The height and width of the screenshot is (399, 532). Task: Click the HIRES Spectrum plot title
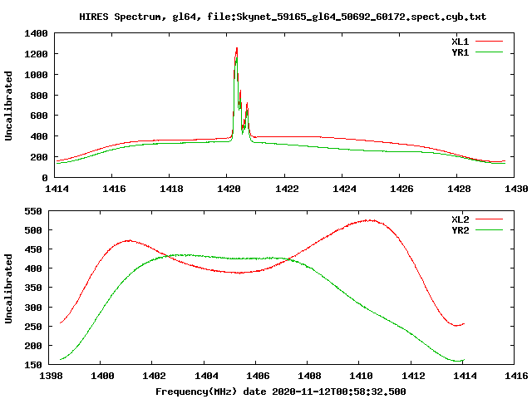(283, 17)
